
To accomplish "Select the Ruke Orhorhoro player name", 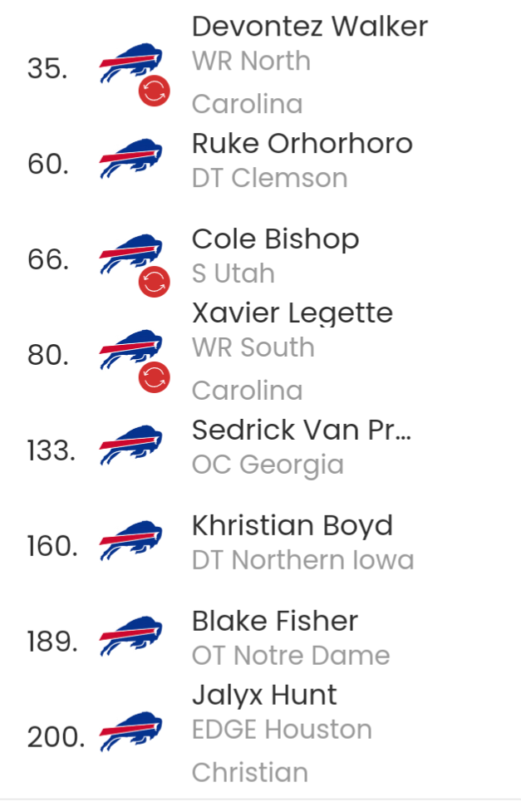I will coord(302,144).
